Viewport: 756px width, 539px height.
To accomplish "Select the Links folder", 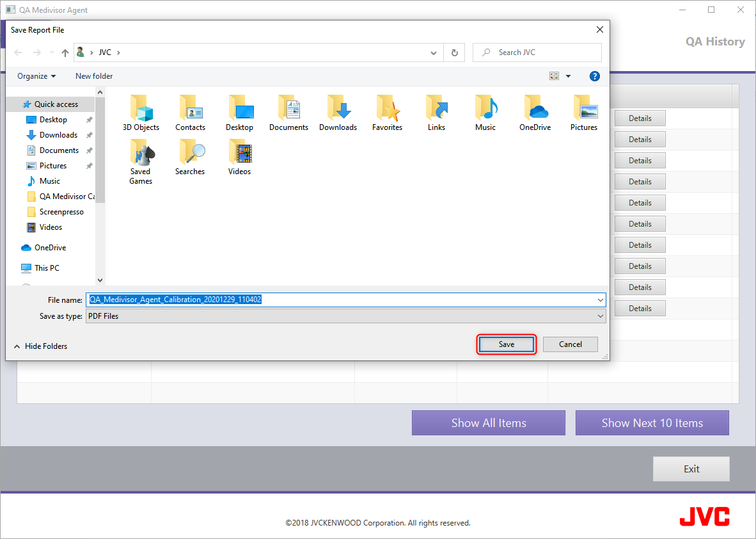I will point(436,113).
